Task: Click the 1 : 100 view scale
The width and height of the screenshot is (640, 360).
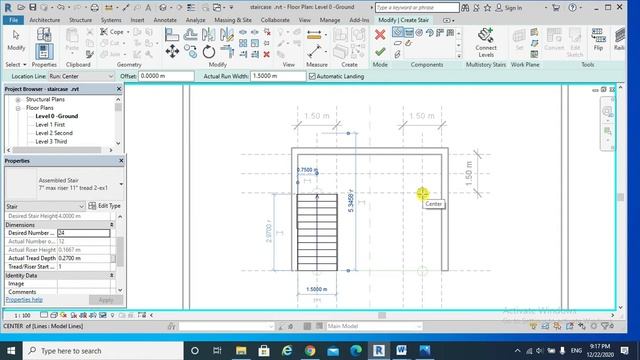Action: coord(22,316)
